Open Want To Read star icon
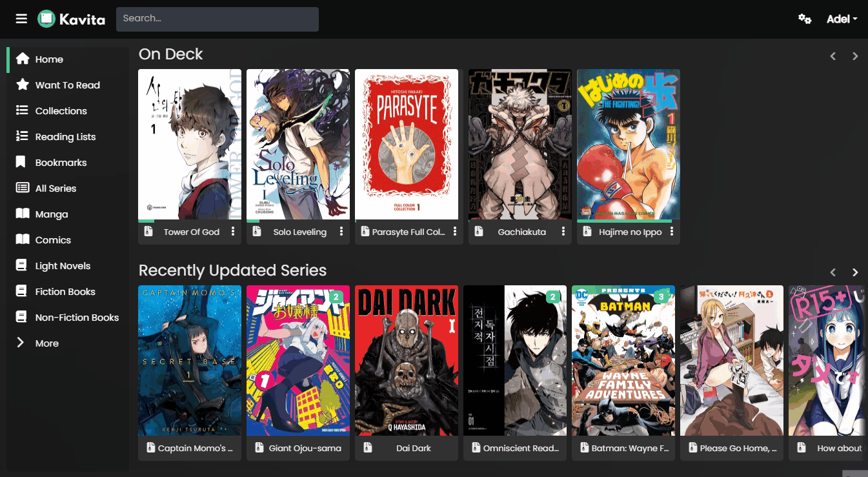The image size is (868, 477). point(23,85)
